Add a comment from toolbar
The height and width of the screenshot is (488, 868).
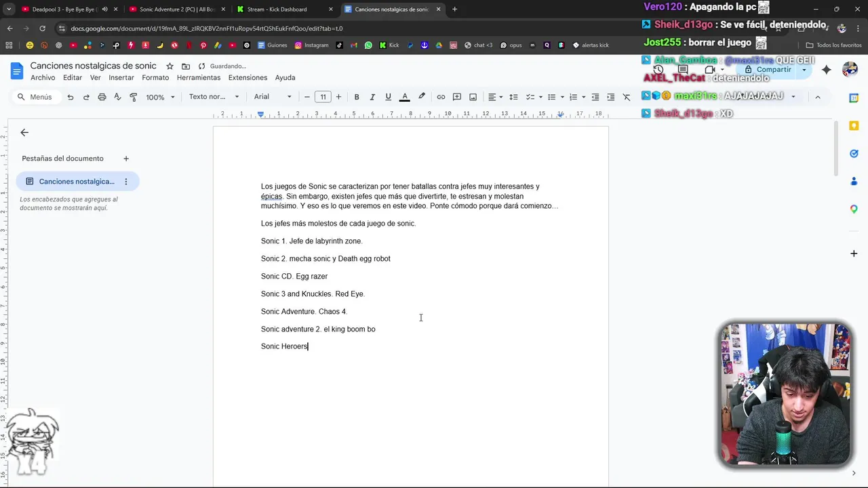pyautogui.click(x=457, y=97)
